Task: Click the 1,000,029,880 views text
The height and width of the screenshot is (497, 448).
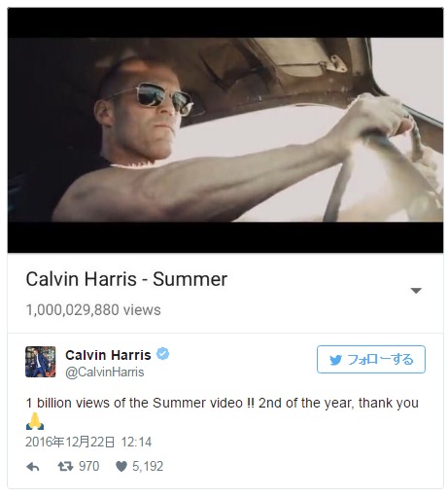Action: click(x=93, y=310)
